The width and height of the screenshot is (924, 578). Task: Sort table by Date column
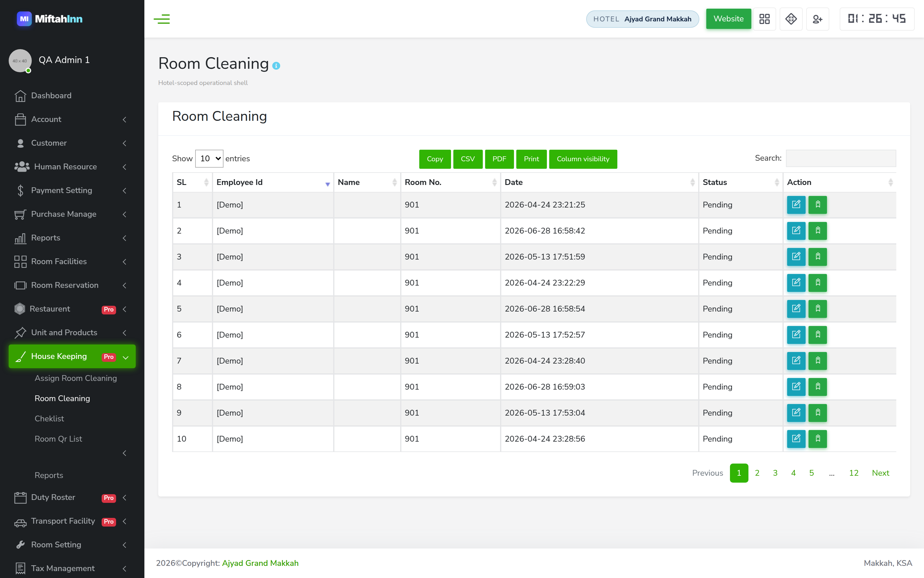[x=599, y=182]
